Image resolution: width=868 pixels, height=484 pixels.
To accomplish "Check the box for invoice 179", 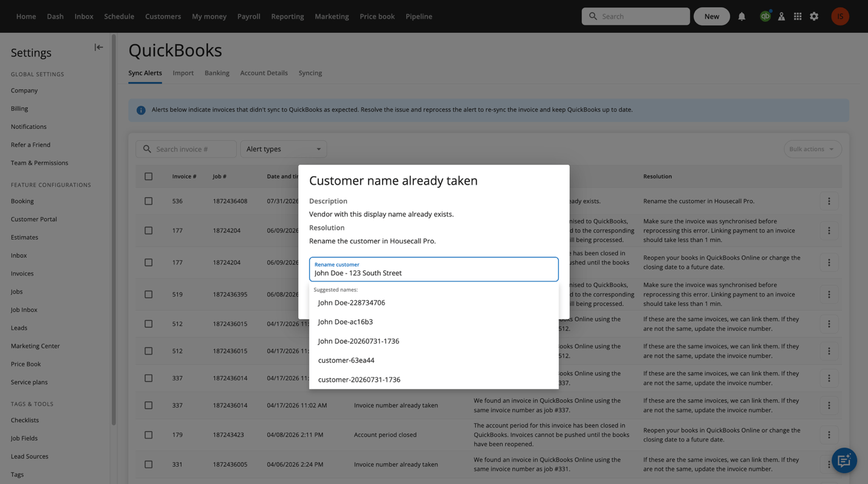I will tap(148, 435).
